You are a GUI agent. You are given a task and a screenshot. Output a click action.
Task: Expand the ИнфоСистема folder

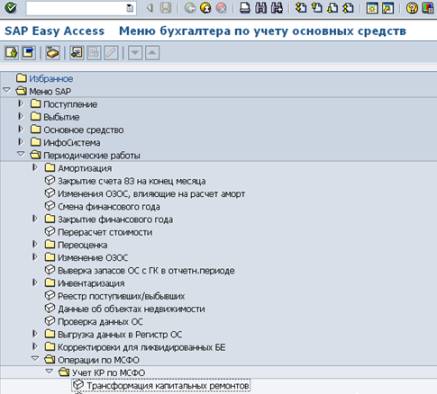pos(21,142)
